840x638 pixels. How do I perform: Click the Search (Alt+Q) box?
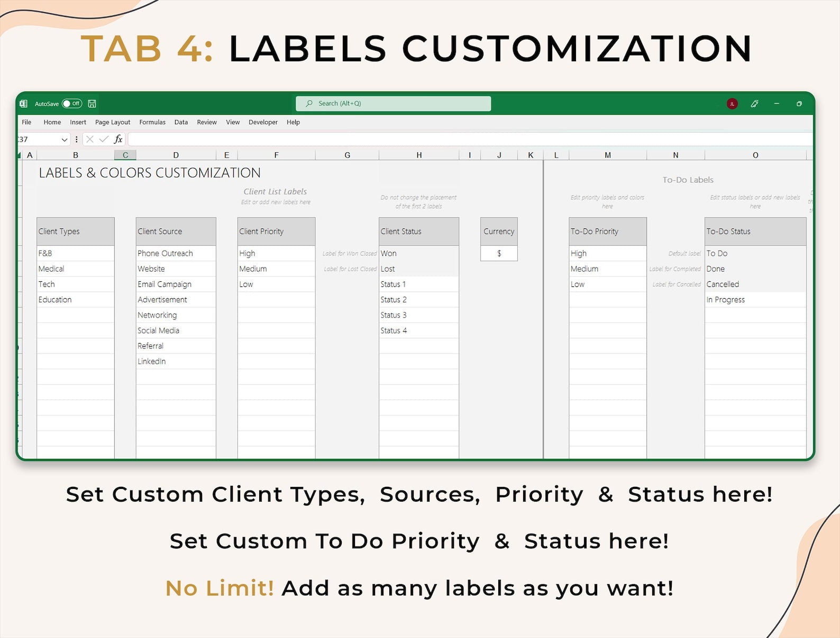(x=393, y=104)
